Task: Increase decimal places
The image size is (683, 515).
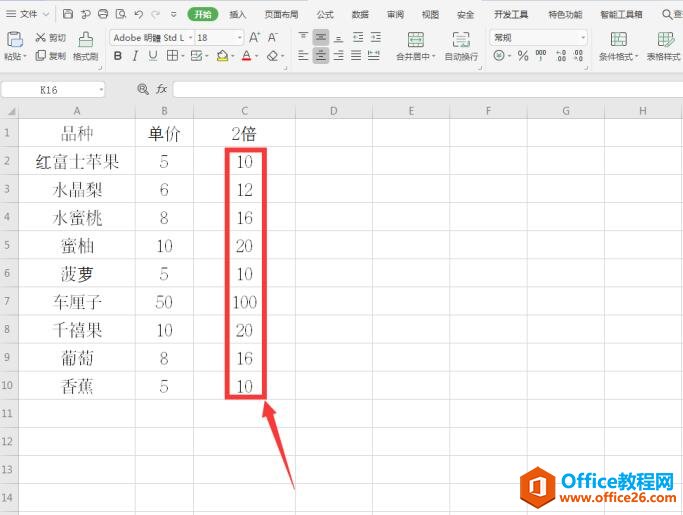Action: 561,56
